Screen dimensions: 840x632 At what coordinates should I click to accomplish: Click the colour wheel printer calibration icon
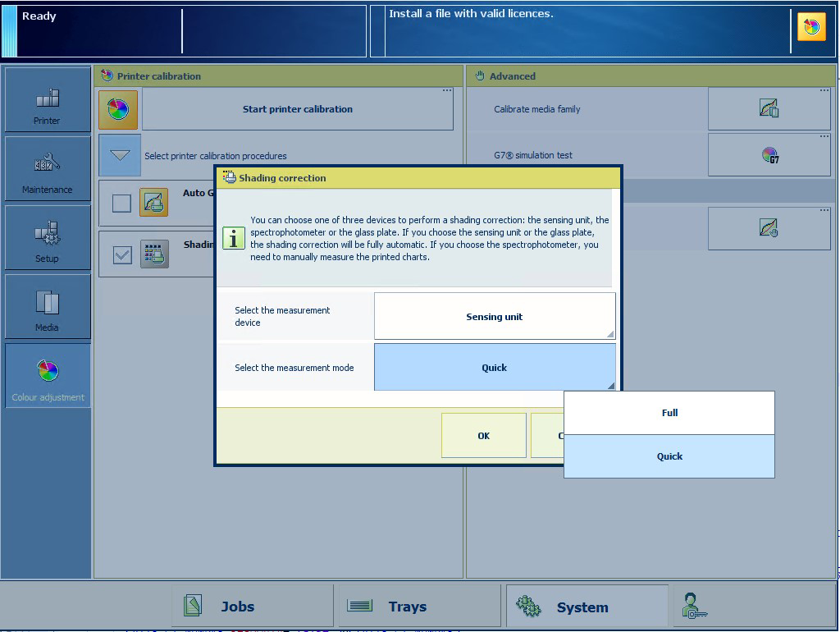(x=118, y=109)
